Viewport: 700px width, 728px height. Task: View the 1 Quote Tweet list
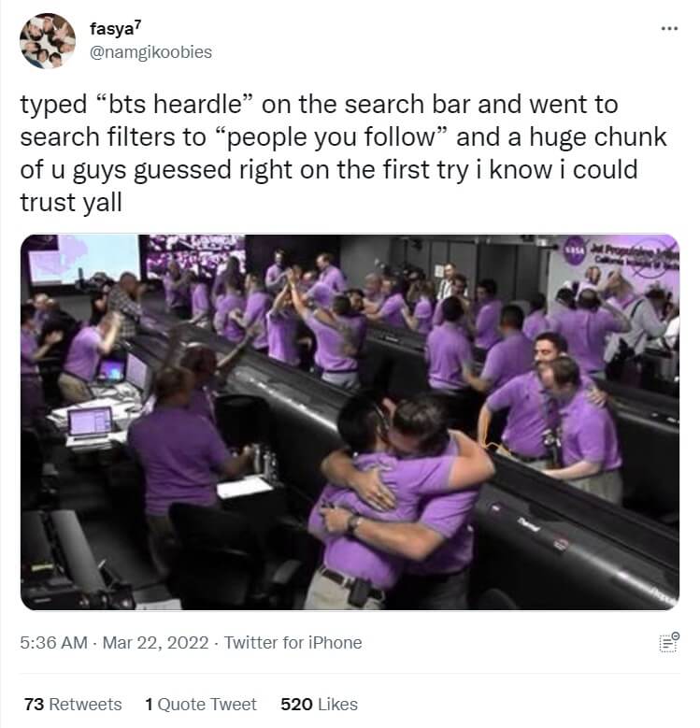[x=201, y=704]
